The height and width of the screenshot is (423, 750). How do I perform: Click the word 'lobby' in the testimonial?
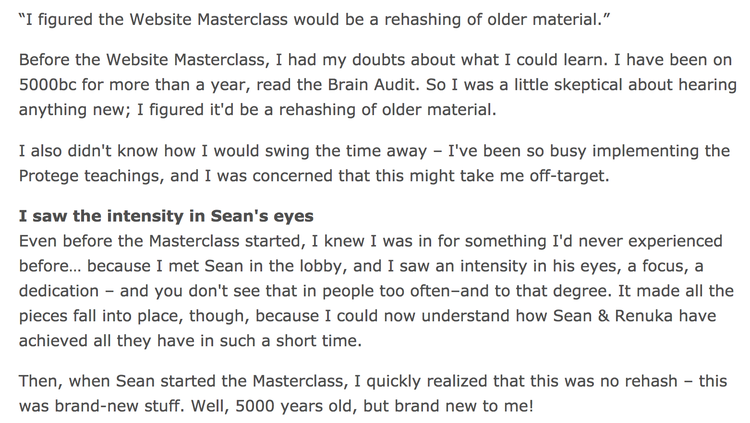pyautogui.click(x=321, y=266)
